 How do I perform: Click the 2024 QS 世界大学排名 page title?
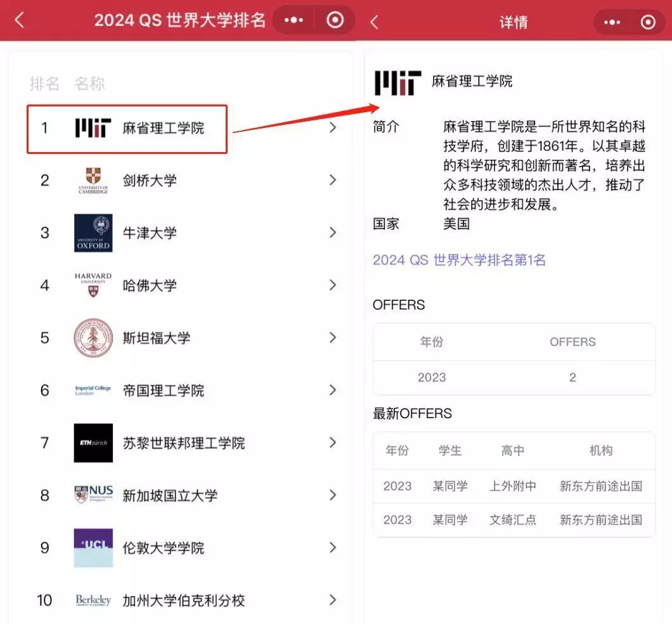180,20
